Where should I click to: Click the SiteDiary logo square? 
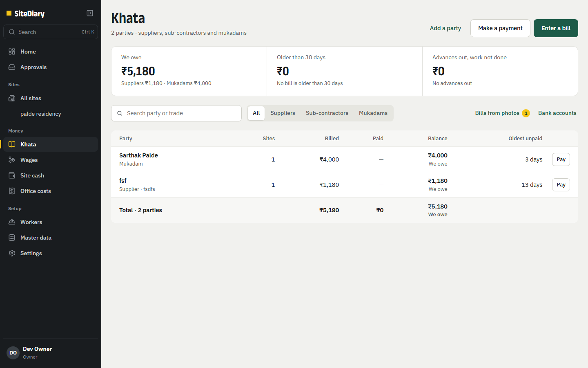click(9, 13)
